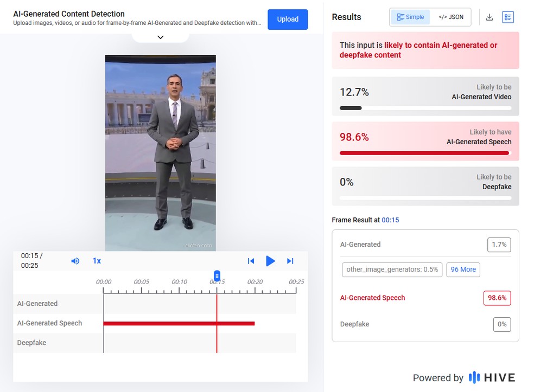Switch to Simple results view
The image size is (534, 392).
coord(410,17)
